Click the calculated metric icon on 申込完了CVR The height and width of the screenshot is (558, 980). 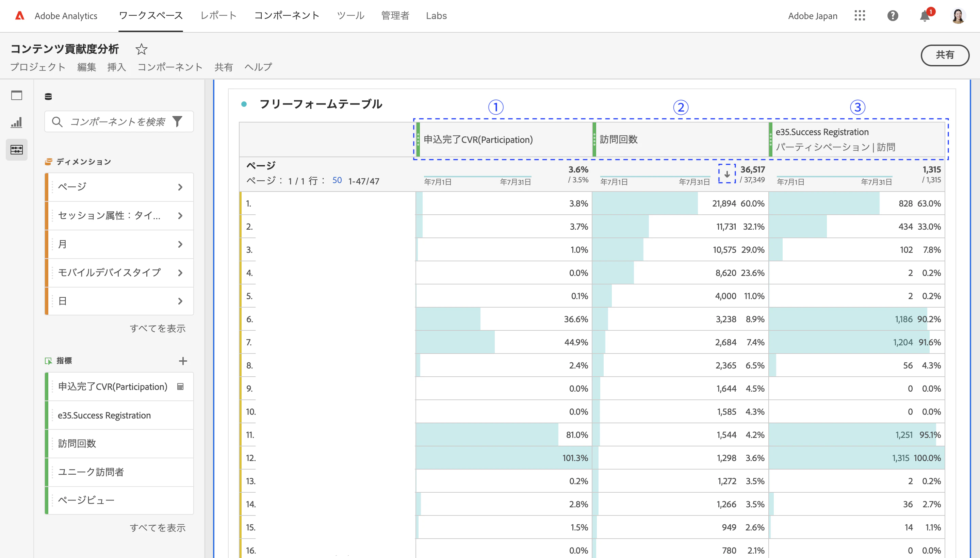tap(180, 387)
